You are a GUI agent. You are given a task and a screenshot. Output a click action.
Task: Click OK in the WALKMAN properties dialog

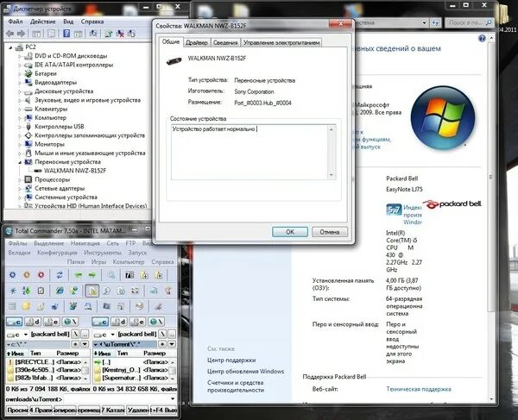coord(290,232)
